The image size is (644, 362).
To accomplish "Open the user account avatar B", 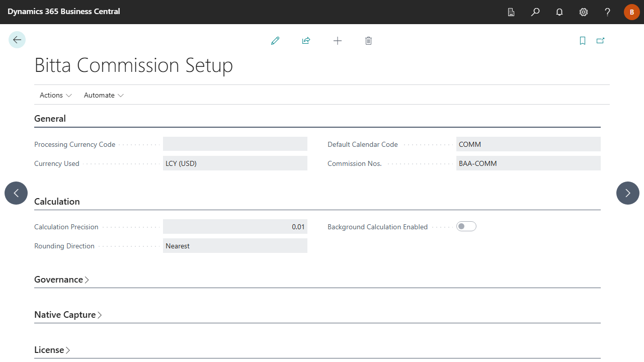I will click(632, 12).
